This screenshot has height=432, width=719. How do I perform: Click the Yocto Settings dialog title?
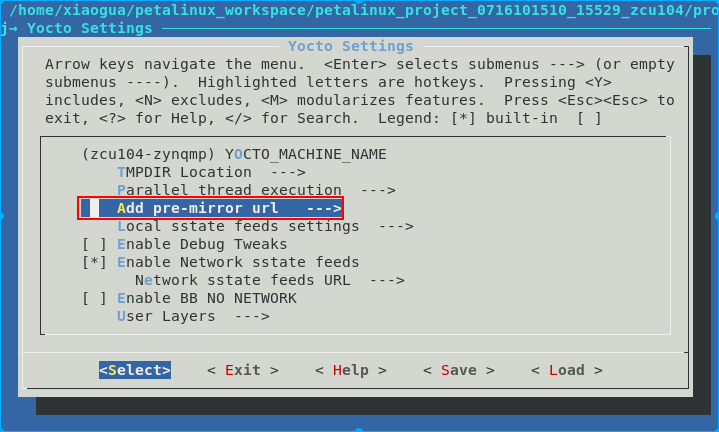point(351,46)
